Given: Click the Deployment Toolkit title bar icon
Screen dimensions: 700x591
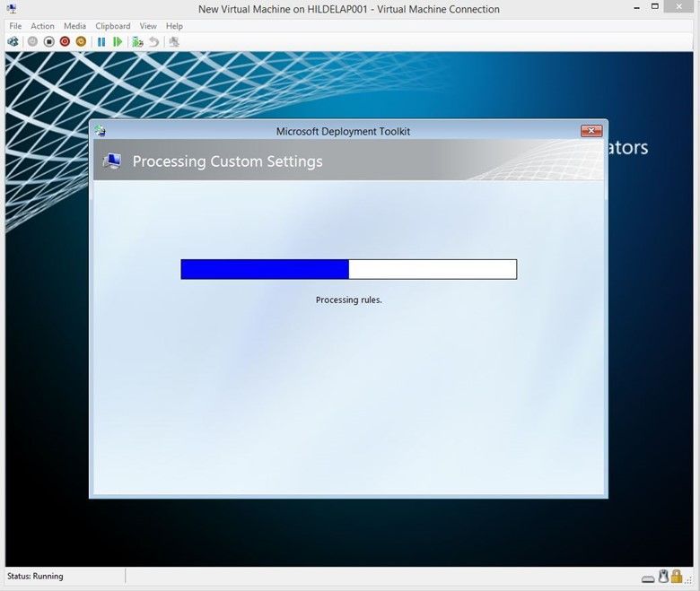Looking at the screenshot, I should [100, 131].
